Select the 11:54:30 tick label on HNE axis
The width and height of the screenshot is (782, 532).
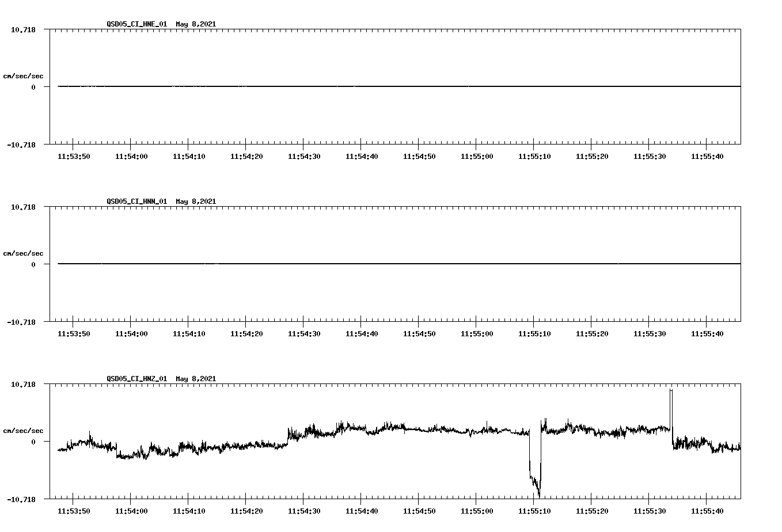coord(303,155)
